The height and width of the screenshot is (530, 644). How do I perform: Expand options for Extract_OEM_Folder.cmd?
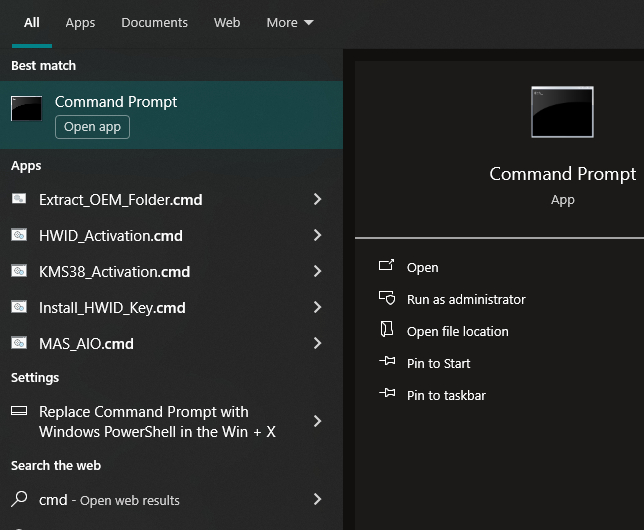coord(317,199)
